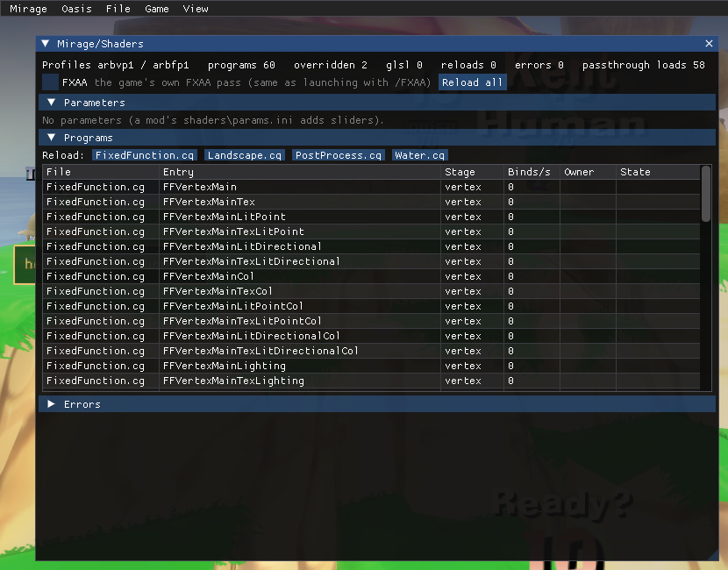Reload Landscape.cg shader file

coord(244,155)
